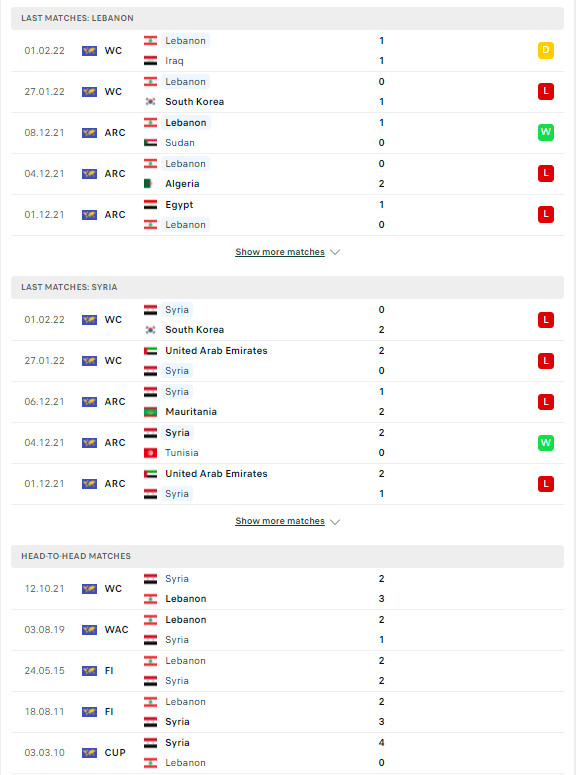Show more matches link for Syria

point(280,521)
